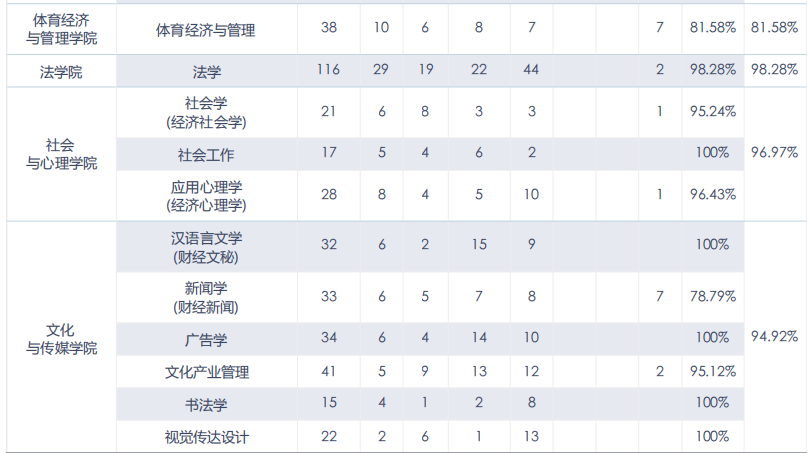Select the 116 value in 法学 row
812x453 pixels.
coord(329,70)
